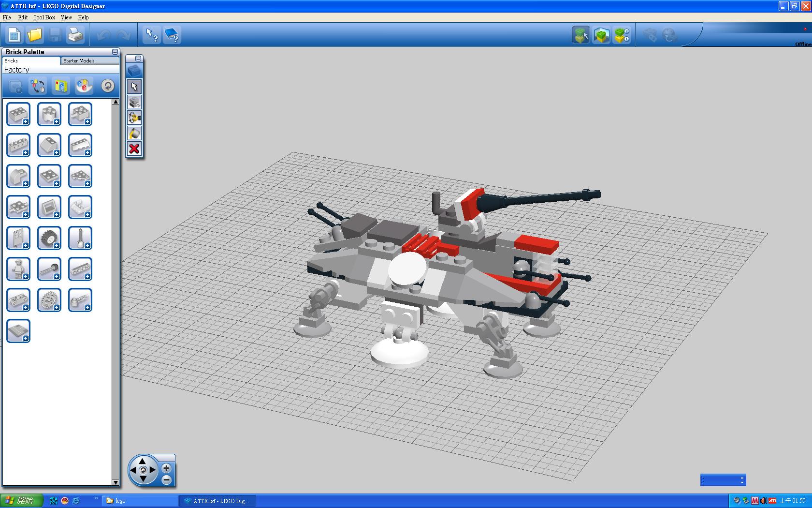Print the model using the printer icon
812x508 pixels.
[75, 35]
